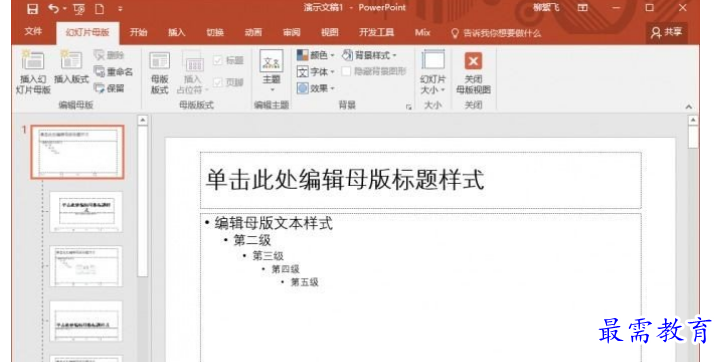
Task: Click the New document icon in title bar
Action: [x=100, y=8]
